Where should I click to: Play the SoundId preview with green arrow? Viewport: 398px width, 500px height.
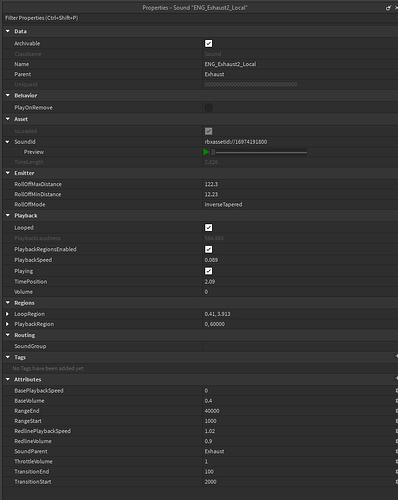click(206, 152)
